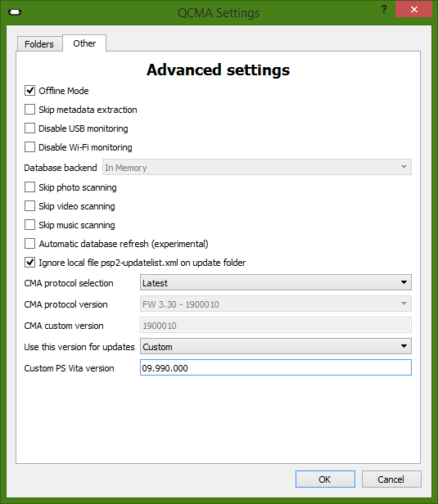Click the Advanced settings heading

tap(218, 70)
